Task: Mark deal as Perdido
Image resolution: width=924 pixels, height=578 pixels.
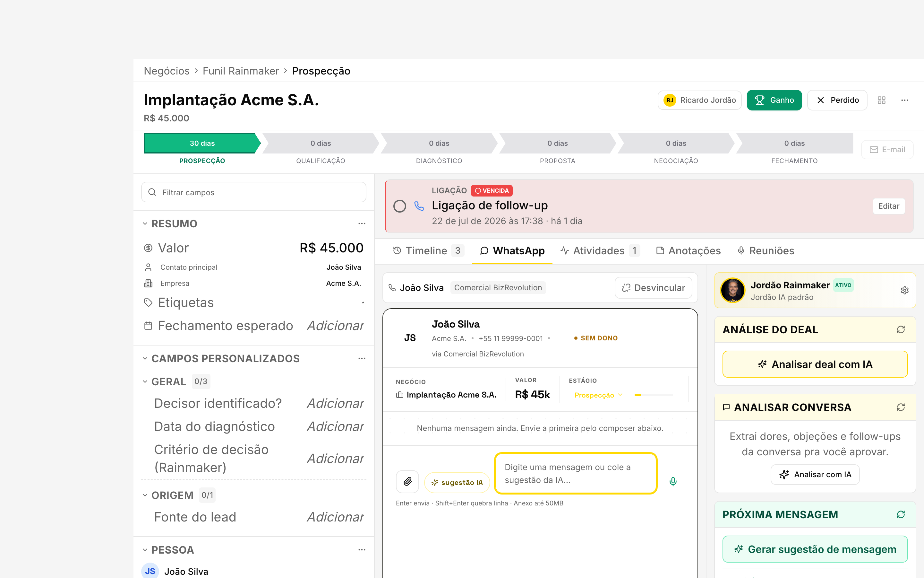Action: click(x=837, y=100)
